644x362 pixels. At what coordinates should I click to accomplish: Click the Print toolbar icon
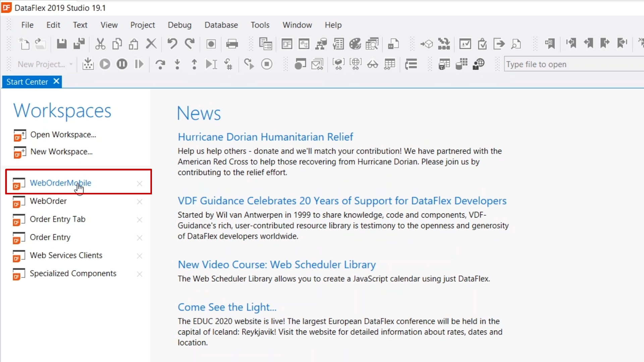[x=232, y=44]
